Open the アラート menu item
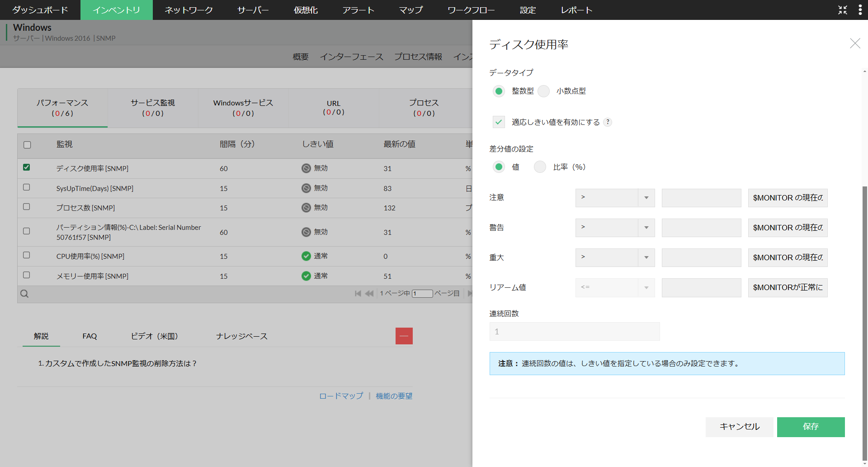 (359, 10)
